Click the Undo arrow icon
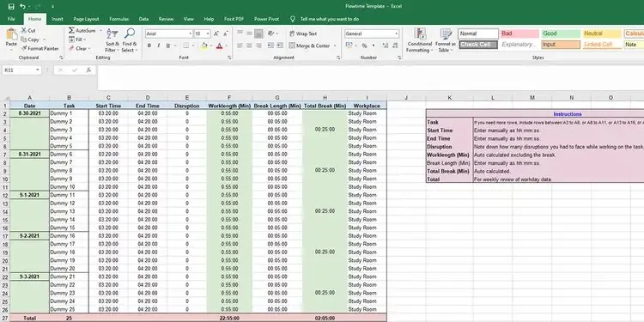This screenshot has height=322, width=644. click(x=22, y=7)
